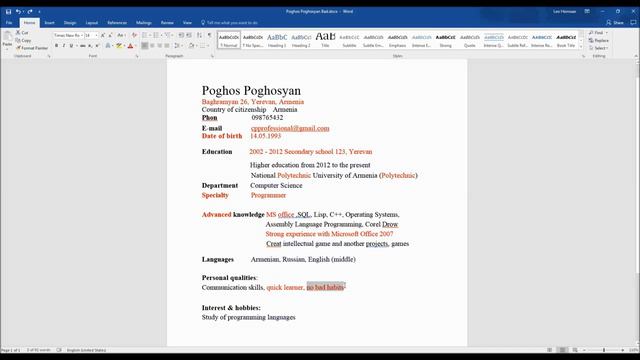Open the font name combo box
640x360 pixels.
(69, 36)
